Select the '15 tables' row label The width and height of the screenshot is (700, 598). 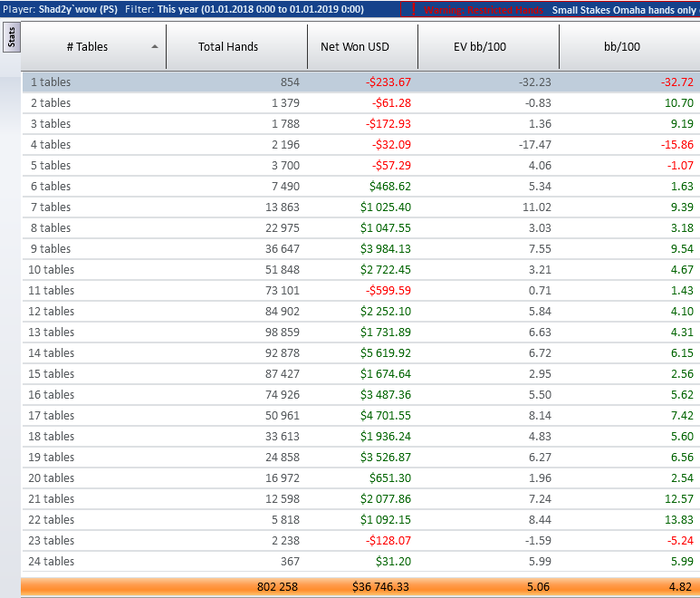[x=51, y=374]
